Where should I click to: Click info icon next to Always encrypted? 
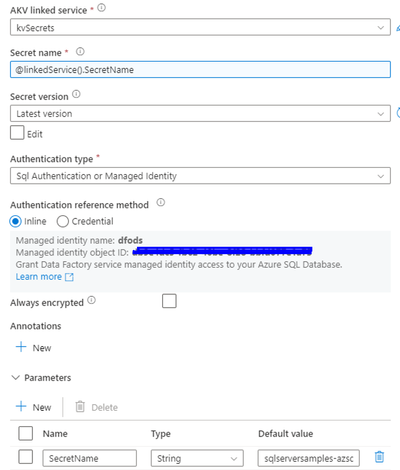pyautogui.click(x=91, y=300)
